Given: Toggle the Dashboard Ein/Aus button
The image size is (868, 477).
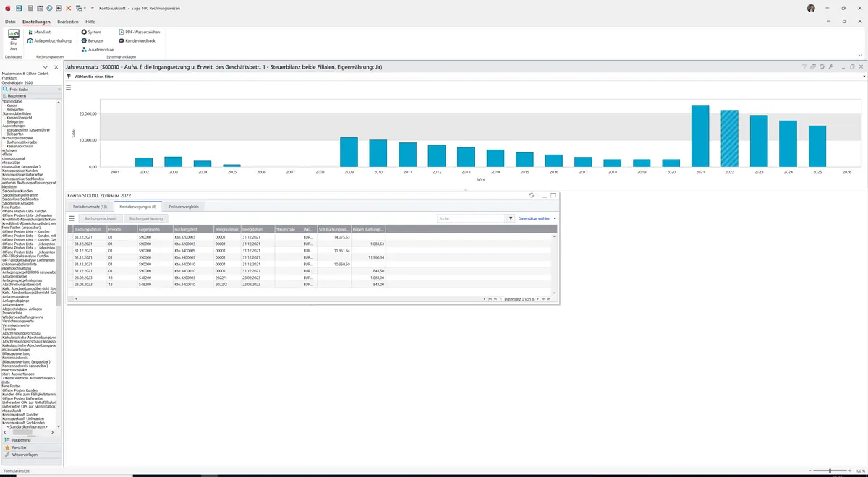Looking at the screenshot, I should 14,39.
